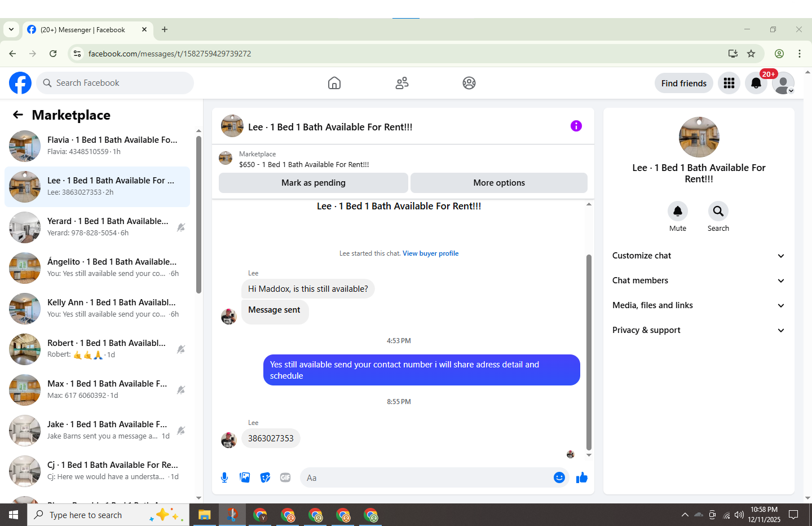This screenshot has height=526, width=812.
Task: Expand Media, files and links section
Action: point(699,305)
